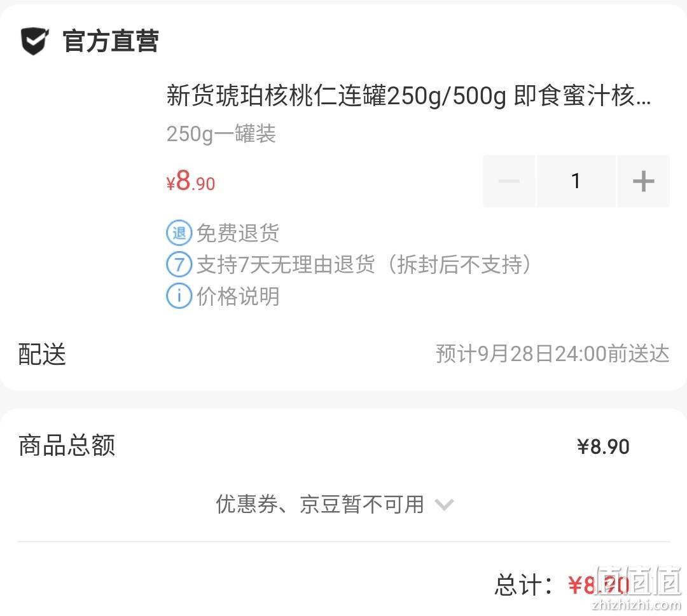This screenshot has height=616, width=687.
Task: Increase quantity with the plus button
Action: click(x=643, y=181)
